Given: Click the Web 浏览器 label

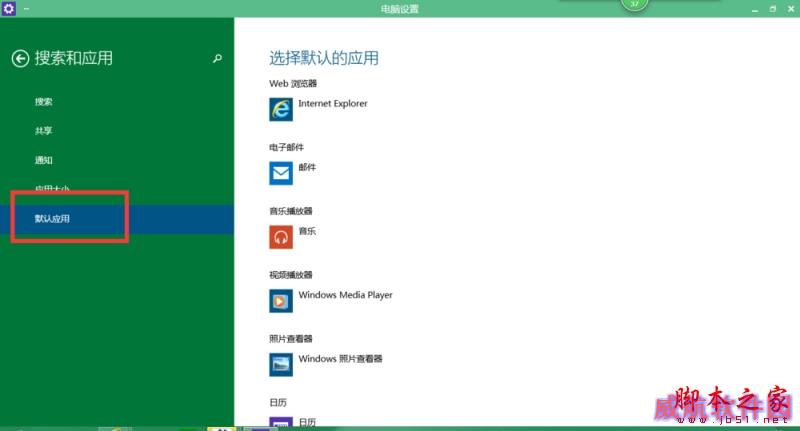Looking at the screenshot, I should coord(293,84).
